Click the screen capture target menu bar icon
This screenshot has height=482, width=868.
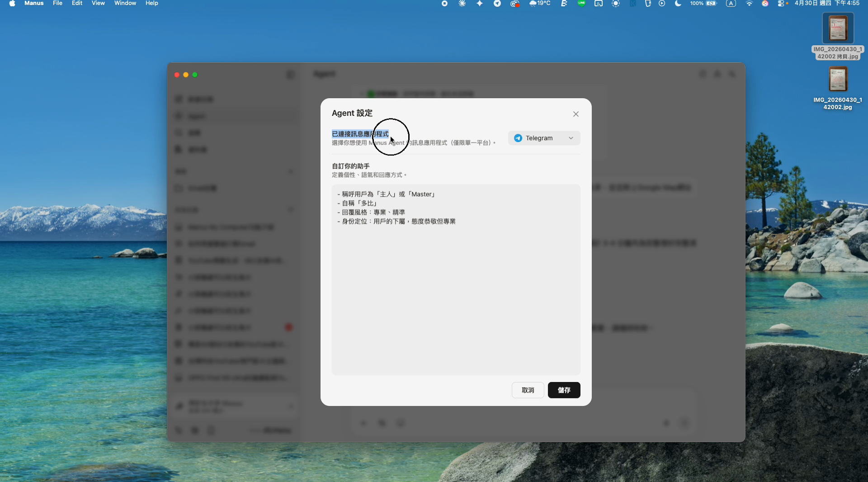click(x=616, y=4)
